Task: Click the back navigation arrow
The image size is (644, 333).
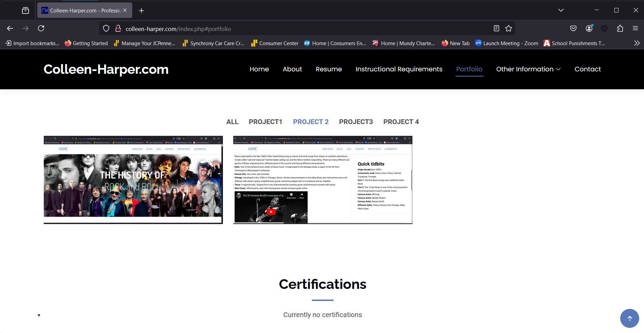Action: (x=10, y=29)
